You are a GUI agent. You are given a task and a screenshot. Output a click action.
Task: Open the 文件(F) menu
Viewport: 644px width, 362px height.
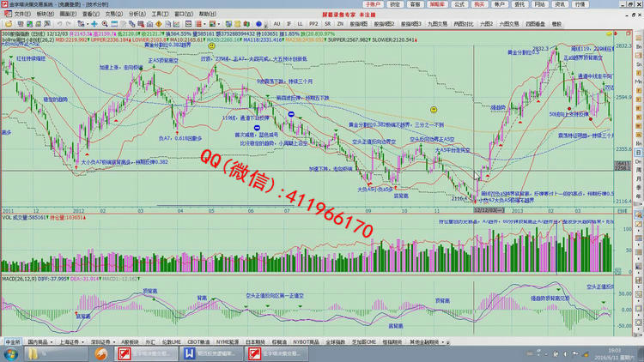21,15
